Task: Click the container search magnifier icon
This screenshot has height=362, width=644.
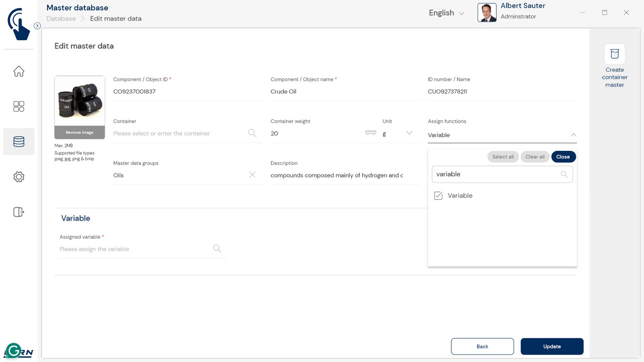Action: click(252, 133)
